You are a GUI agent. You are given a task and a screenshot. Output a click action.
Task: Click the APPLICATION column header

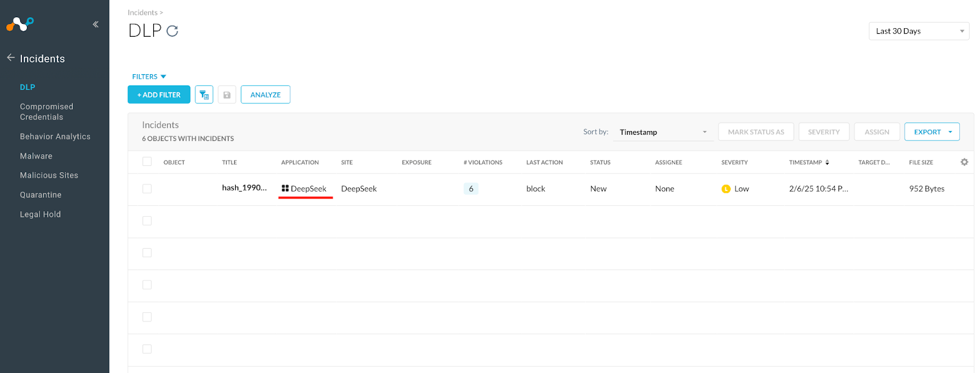coord(300,162)
